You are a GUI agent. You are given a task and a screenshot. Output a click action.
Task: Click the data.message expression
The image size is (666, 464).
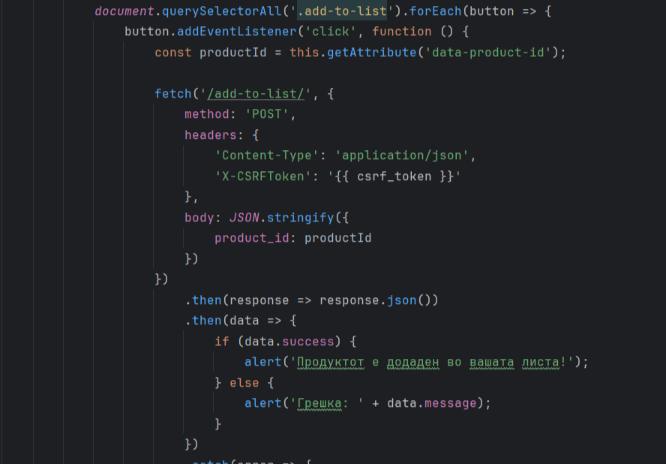(432, 403)
